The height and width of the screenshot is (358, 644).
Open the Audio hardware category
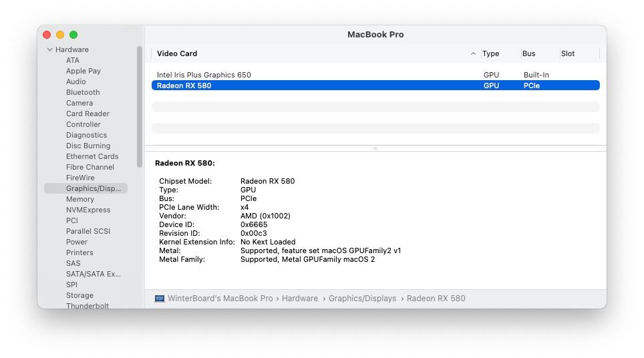(x=76, y=81)
